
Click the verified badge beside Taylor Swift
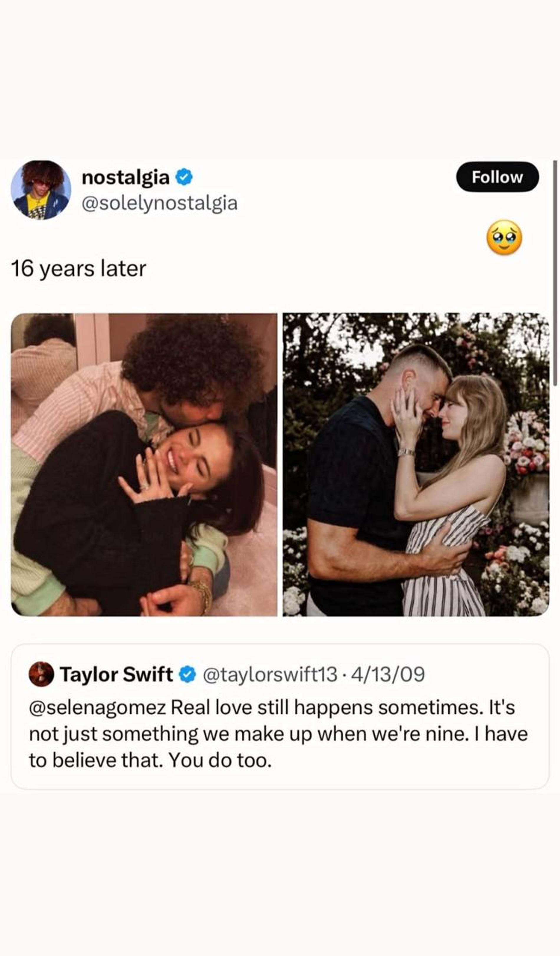pyautogui.click(x=187, y=674)
